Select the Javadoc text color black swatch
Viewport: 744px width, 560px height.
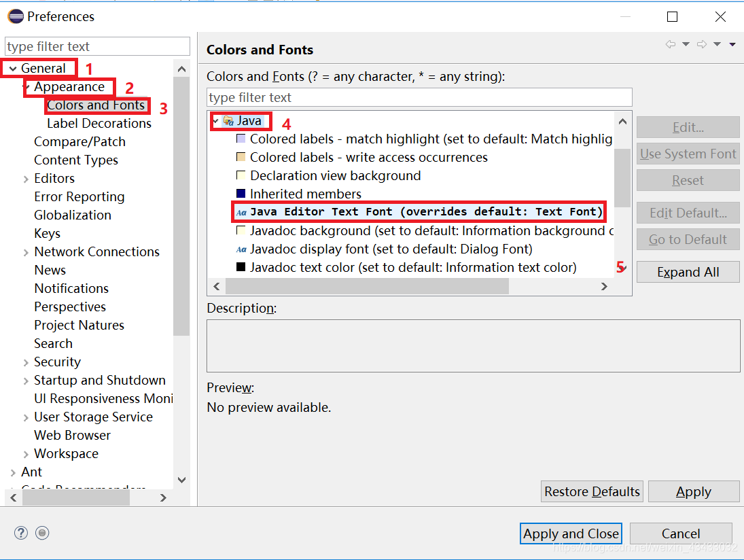tap(241, 266)
